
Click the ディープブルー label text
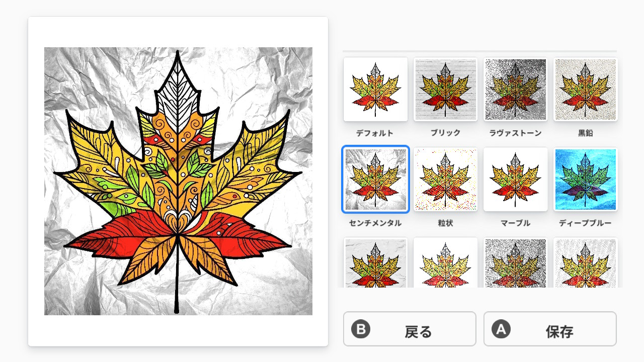click(x=585, y=223)
